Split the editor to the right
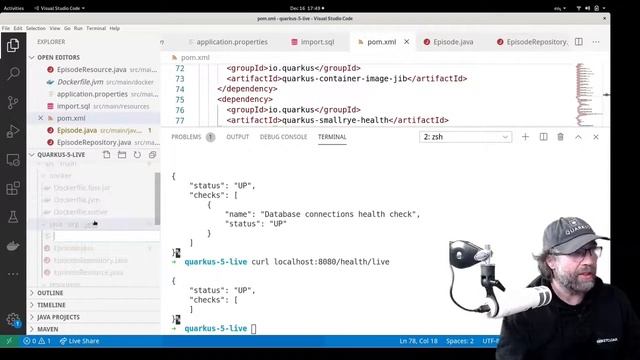 tap(579, 42)
